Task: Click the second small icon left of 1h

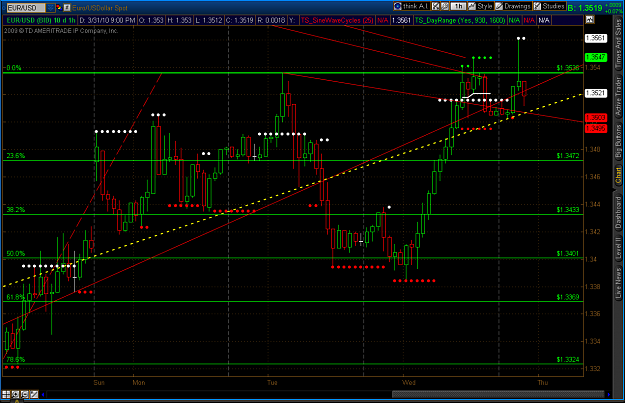Action: [x=445, y=6]
